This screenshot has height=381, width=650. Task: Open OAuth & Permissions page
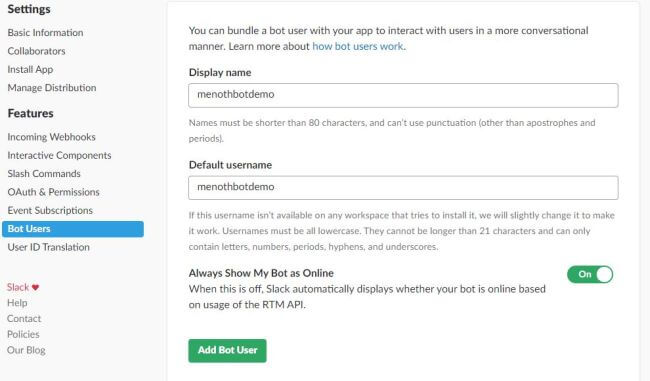[x=53, y=192]
